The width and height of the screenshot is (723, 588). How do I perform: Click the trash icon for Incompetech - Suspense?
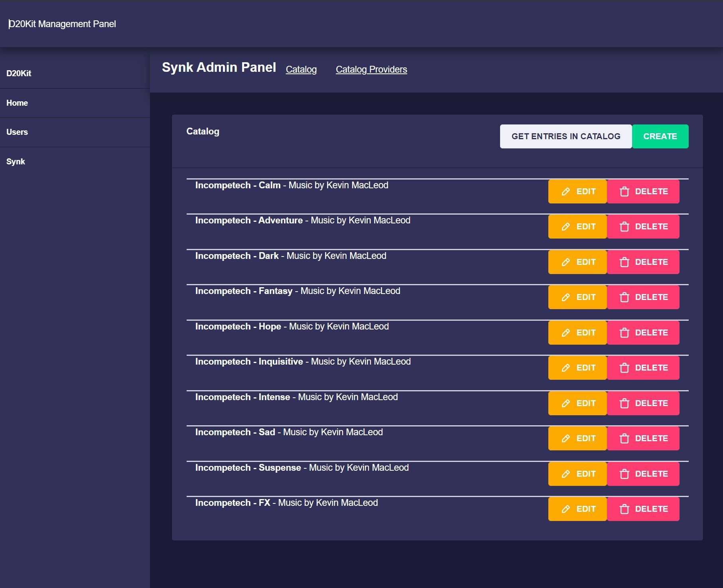pos(624,474)
